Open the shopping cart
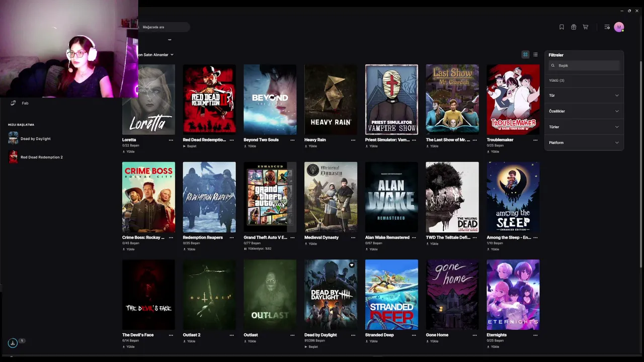The image size is (644, 362). pyautogui.click(x=586, y=27)
